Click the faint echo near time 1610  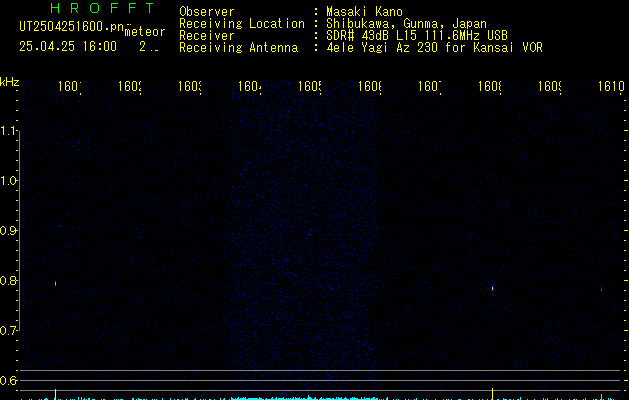point(601,288)
